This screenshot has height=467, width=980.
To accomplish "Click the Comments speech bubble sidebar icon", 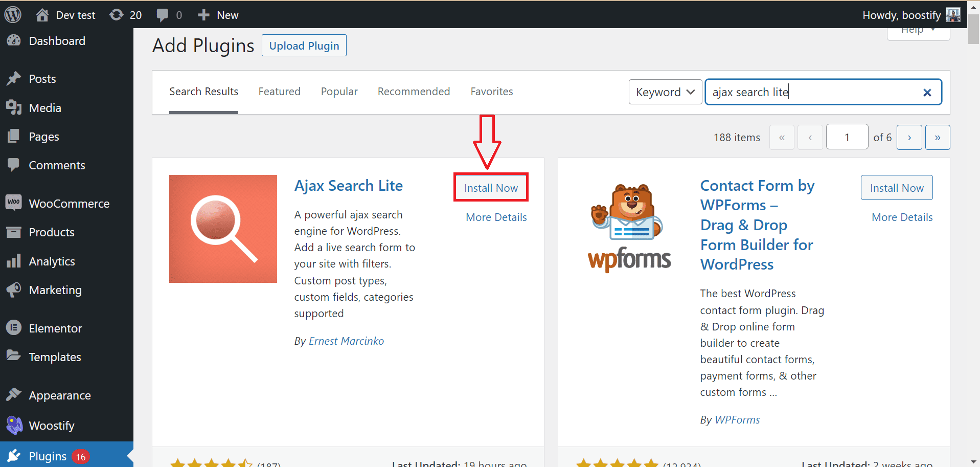I will [14, 165].
